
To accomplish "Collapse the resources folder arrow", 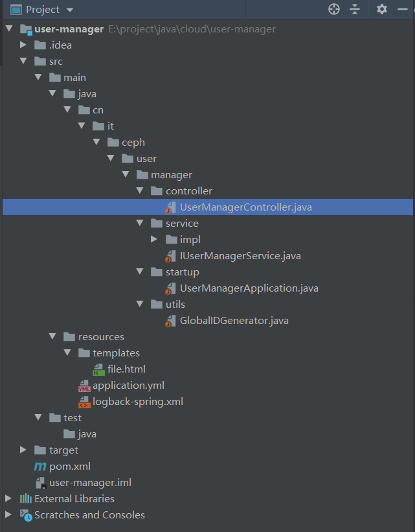I will [53, 336].
